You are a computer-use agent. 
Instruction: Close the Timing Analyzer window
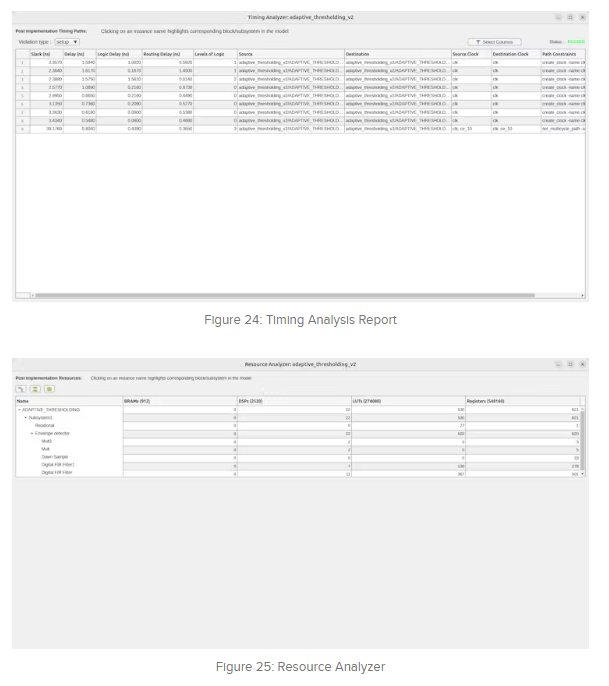click(x=583, y=17)
